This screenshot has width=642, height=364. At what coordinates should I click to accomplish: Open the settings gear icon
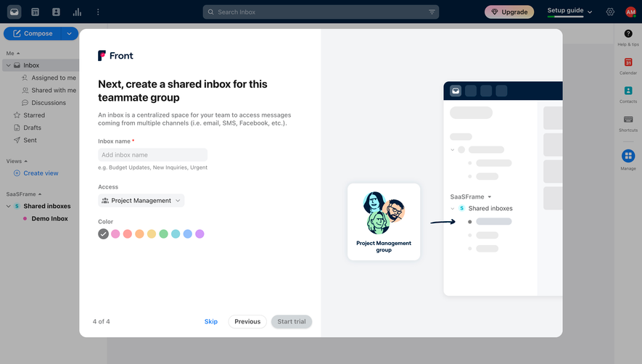[610, 12]
